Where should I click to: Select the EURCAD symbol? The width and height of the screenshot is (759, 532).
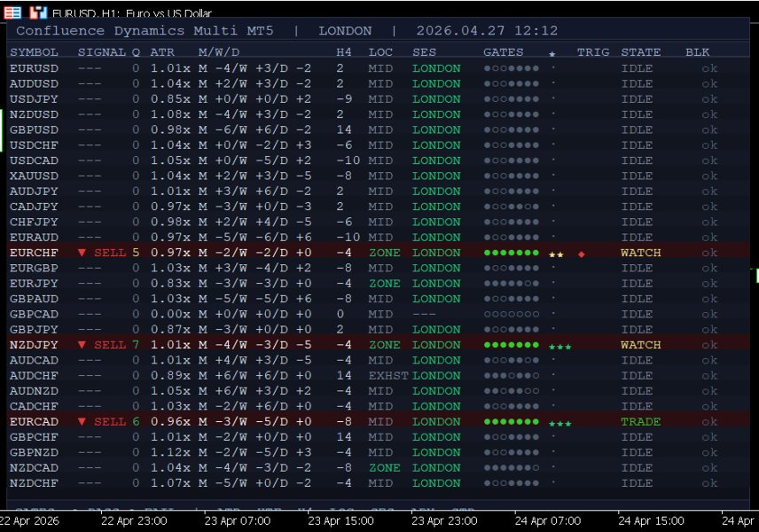(x=34, y=422)
